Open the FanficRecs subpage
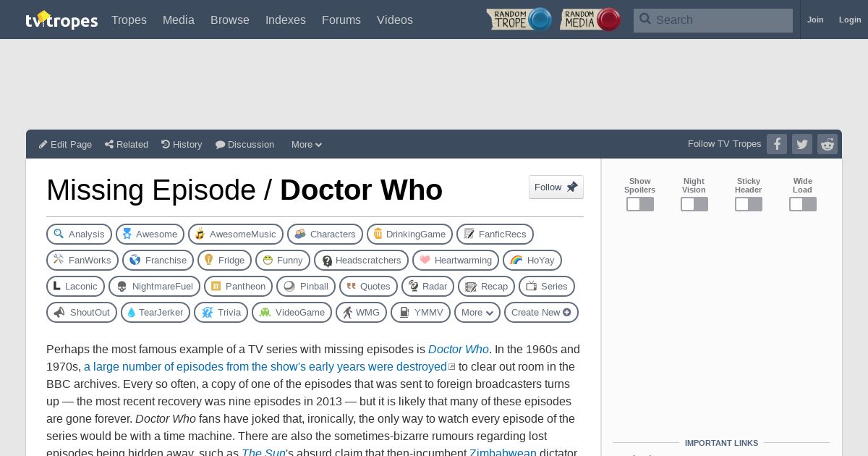The height and width of the screenshot is (456, 868). tap(495, 235)
